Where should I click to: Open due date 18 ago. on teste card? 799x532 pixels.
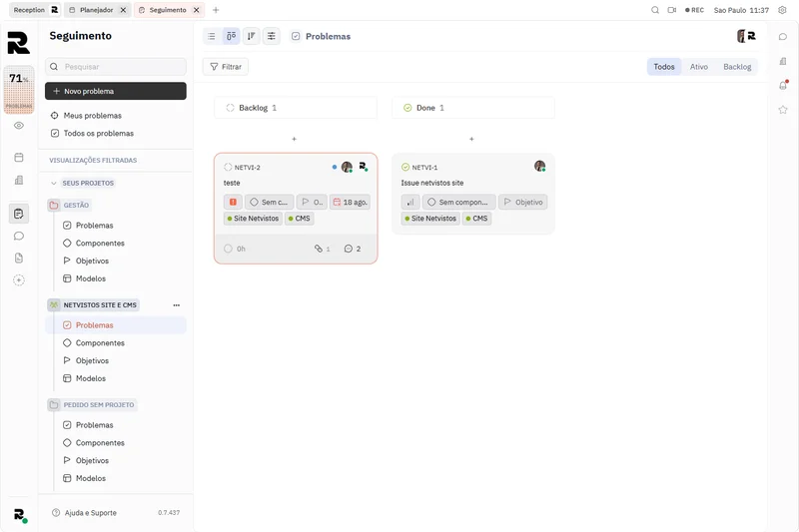click(350, 202)
